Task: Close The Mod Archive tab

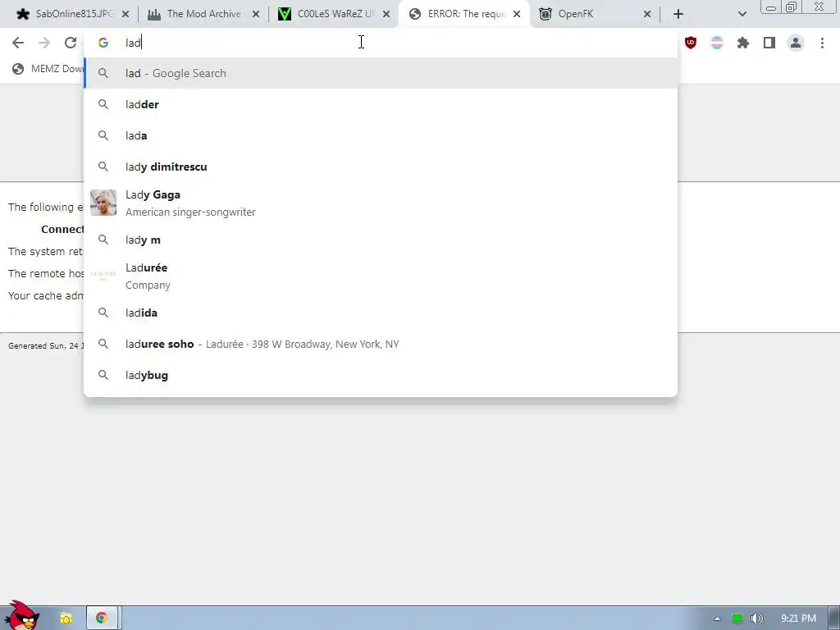Action: [x=256, y=14]
